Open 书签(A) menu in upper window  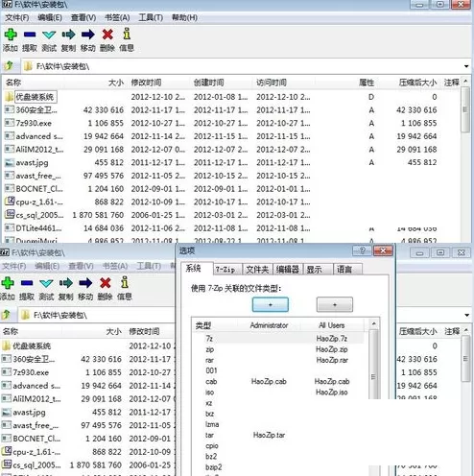[x=117, y=17]
